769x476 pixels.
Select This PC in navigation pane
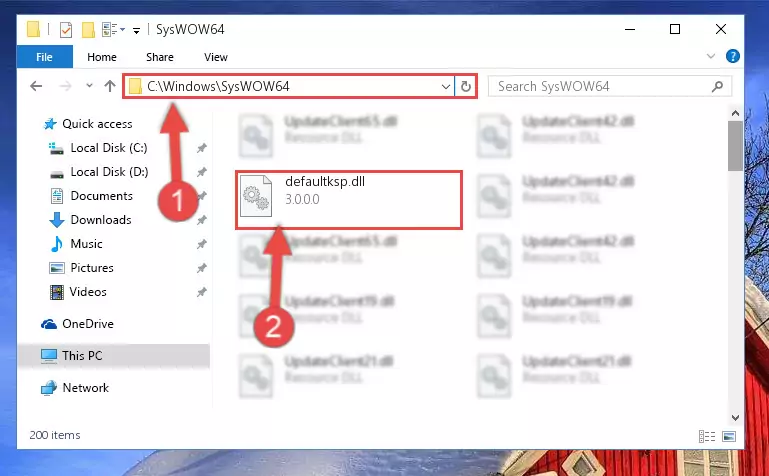[82, 356]
